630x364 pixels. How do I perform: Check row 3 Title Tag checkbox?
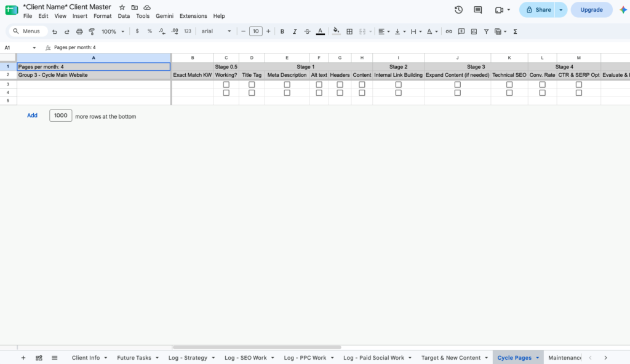click(x=252, y=84)
